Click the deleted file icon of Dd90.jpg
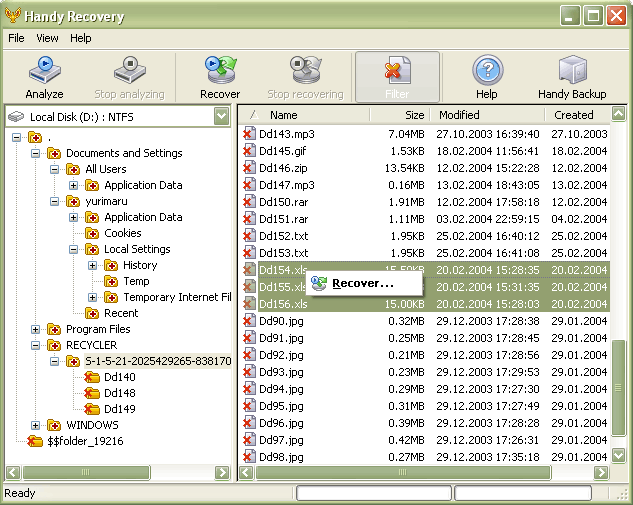The height and width of the screenshot is (505, 633). tap(249, 321)
